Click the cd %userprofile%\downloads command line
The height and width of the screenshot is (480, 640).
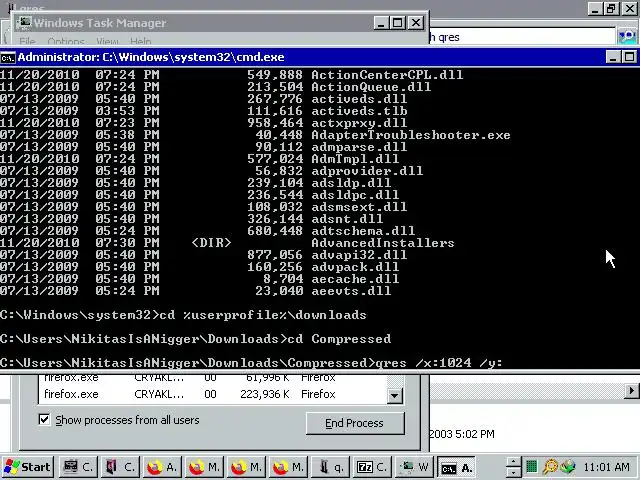[x=183, y=315]
